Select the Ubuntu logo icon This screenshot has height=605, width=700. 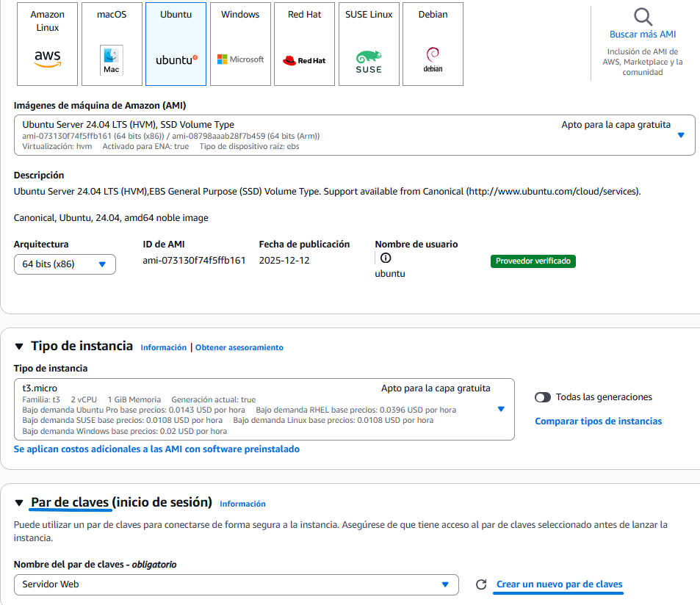[175, 59]
